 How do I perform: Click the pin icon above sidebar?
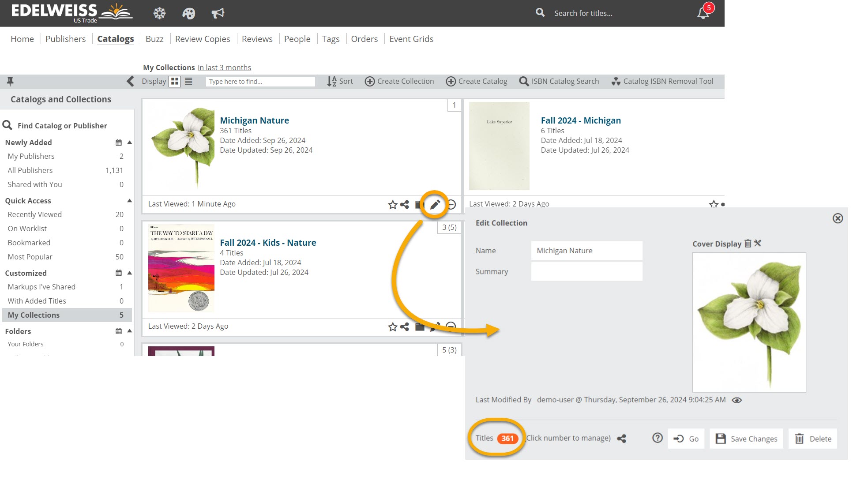(10, 81)
